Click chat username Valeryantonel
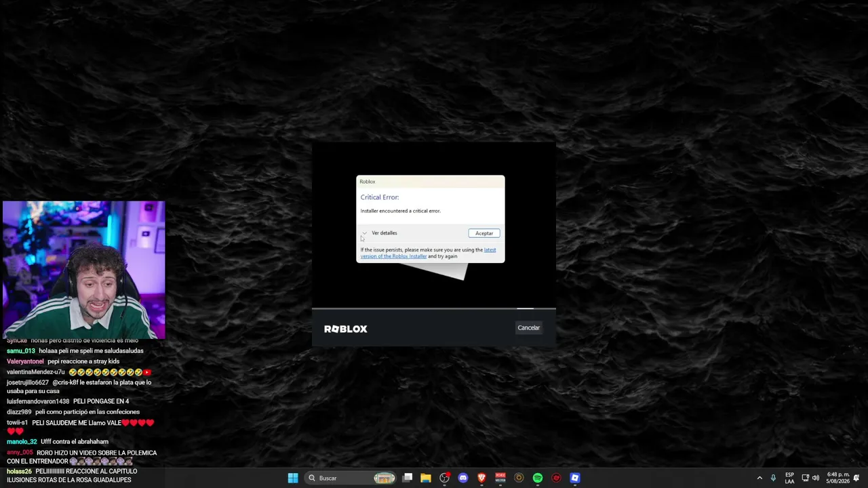Viewport: 868px width, 488px height. coord(25,362)
